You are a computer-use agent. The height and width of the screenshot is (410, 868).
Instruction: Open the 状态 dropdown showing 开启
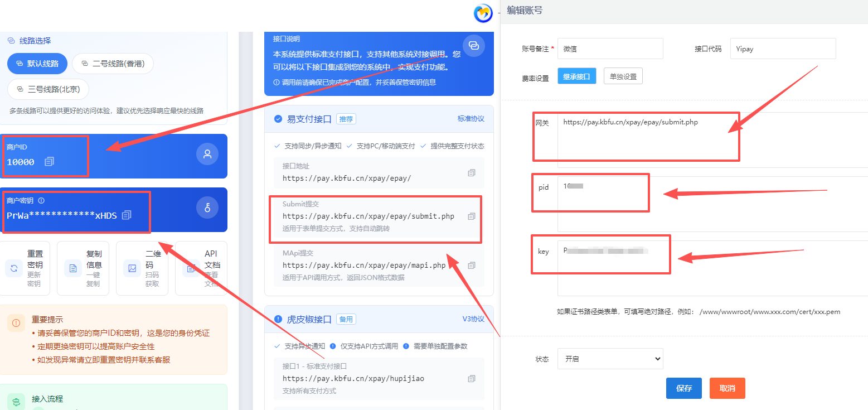(x=610, y=359)
